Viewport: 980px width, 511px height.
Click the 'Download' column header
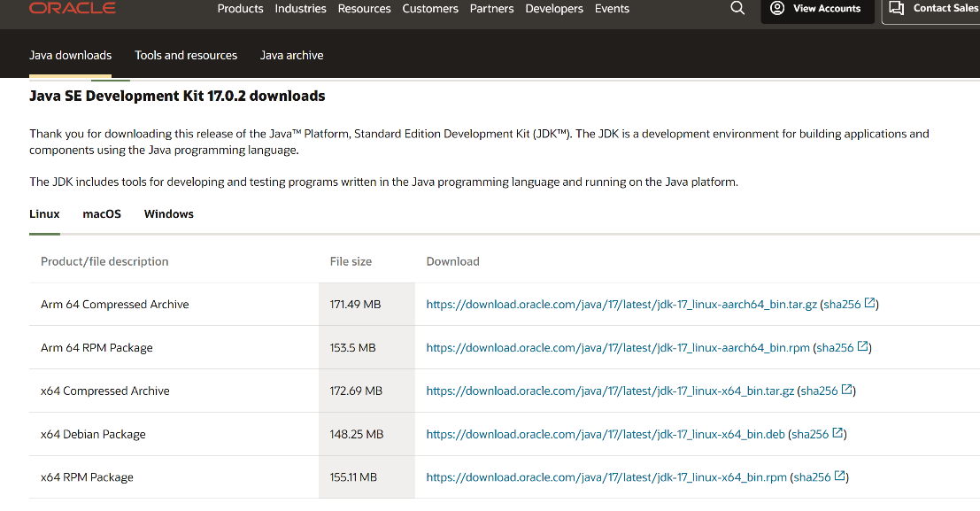(453, 261)
